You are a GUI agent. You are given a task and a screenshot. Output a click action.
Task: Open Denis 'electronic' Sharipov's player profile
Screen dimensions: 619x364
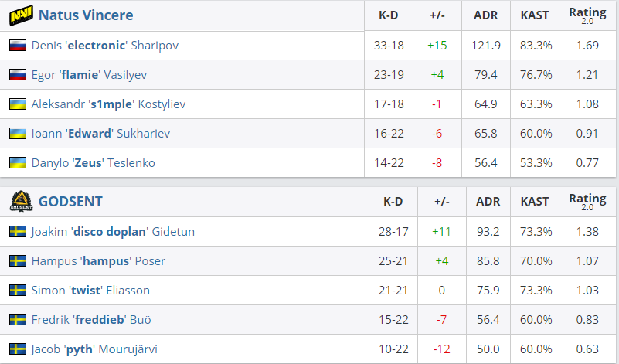105,46
